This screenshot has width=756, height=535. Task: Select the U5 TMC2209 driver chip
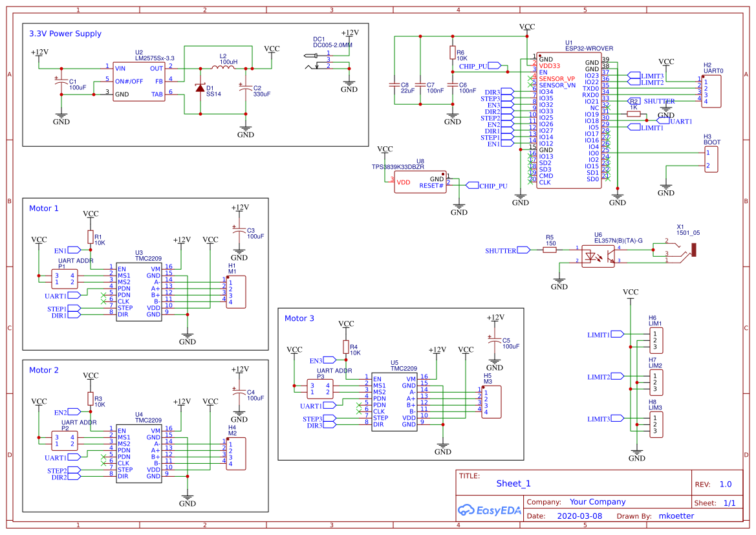tap(394, 402)
